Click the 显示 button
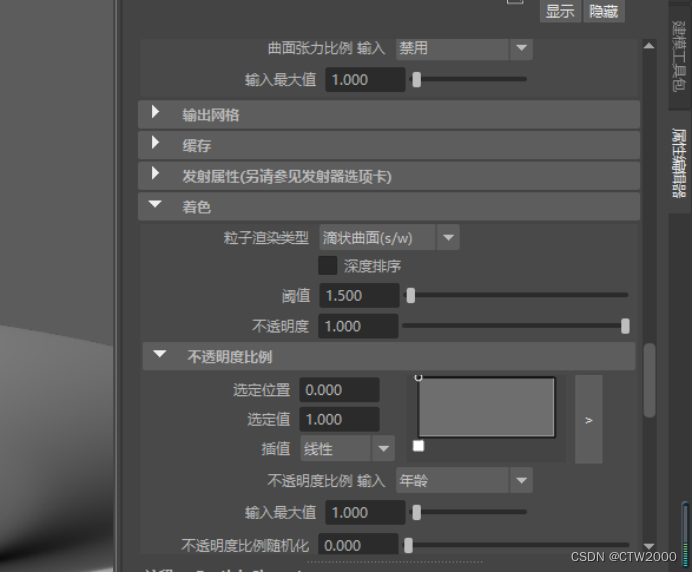Screen dimensions: 693x572 click(x=560, y=11)
